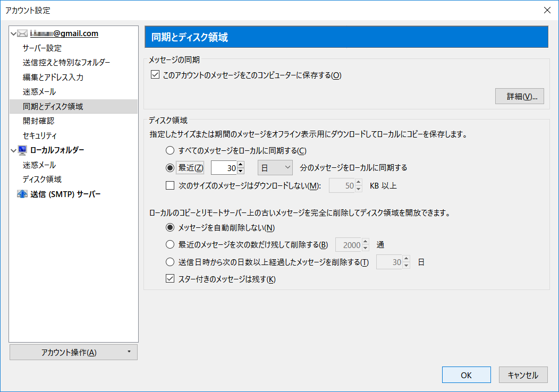The height and width of the screenshot is (392, 559).
Task: Open the 日 unit dropdown
Action: tap(275, 167)
